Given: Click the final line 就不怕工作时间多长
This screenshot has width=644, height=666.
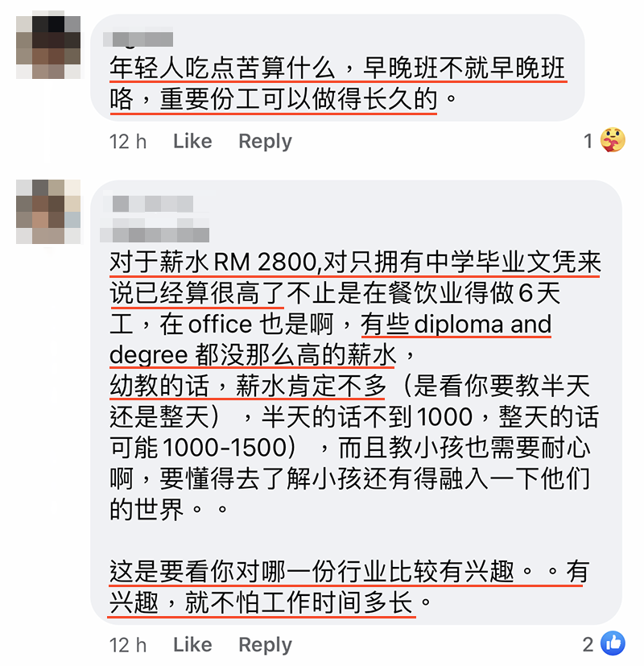Looking at the screenshot, I should (x=299, y=602).
